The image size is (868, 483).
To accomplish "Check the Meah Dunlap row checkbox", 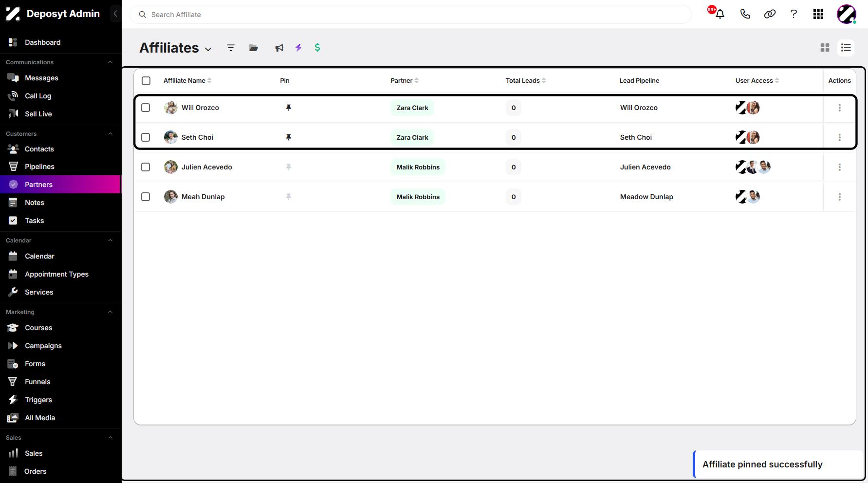I will point(146,197).
